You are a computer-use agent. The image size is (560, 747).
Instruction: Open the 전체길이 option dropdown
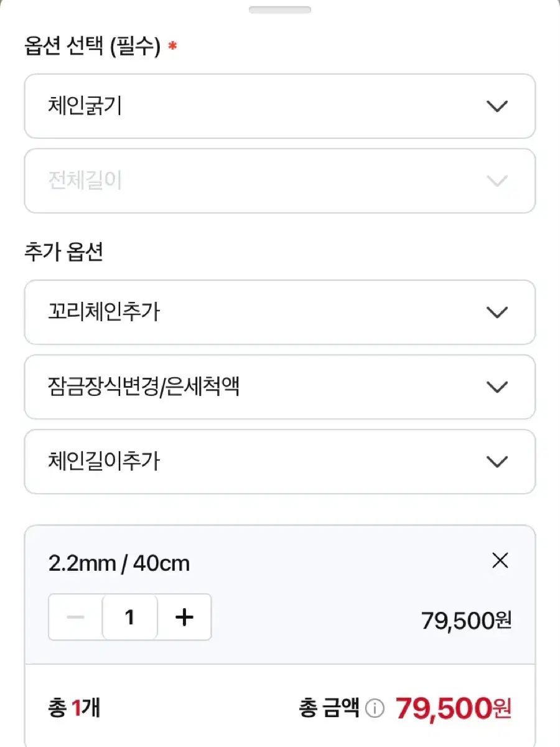point(279,181)
